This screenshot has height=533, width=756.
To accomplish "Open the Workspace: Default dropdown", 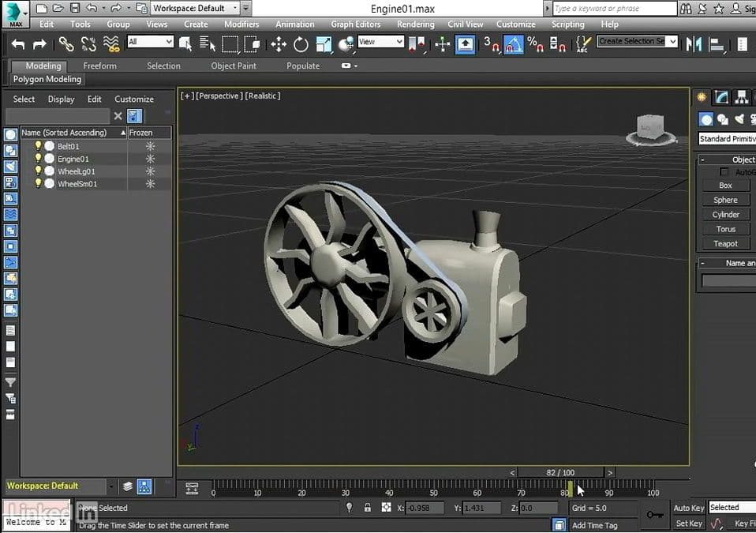I will 195,9.
